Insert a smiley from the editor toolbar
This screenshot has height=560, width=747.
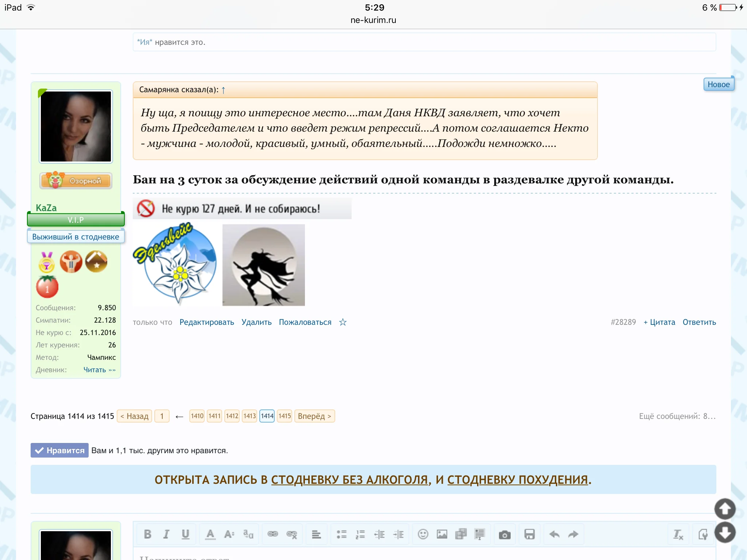click(423, 534)
